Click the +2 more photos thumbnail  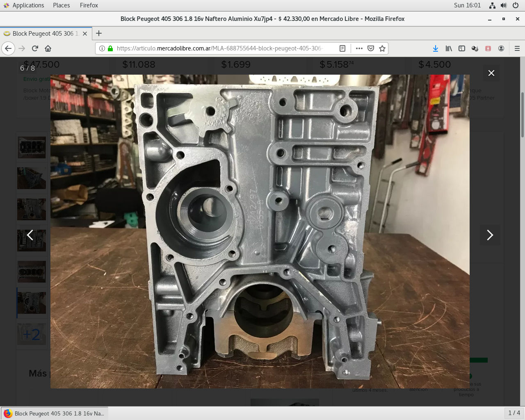coord(32,334)
